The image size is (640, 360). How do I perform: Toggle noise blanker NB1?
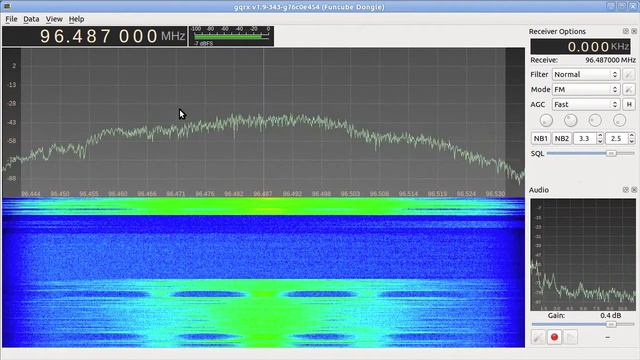tap(541, 139)
